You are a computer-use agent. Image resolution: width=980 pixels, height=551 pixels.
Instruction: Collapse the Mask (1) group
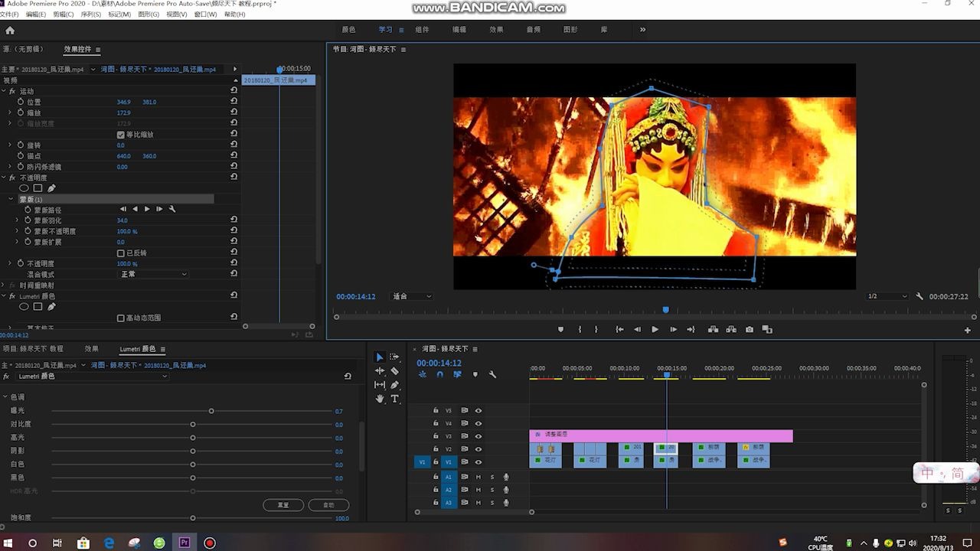tap(10, 199)
